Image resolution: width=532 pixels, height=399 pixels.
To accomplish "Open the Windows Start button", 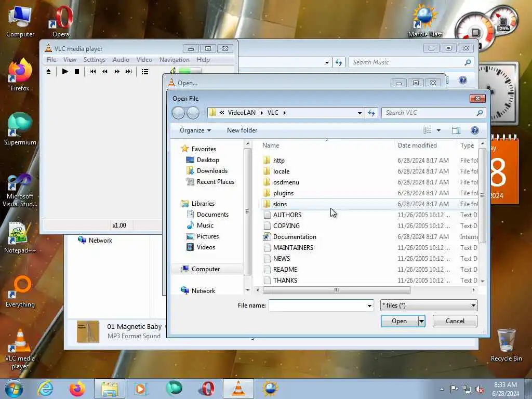I will click(x=14, y=389).
